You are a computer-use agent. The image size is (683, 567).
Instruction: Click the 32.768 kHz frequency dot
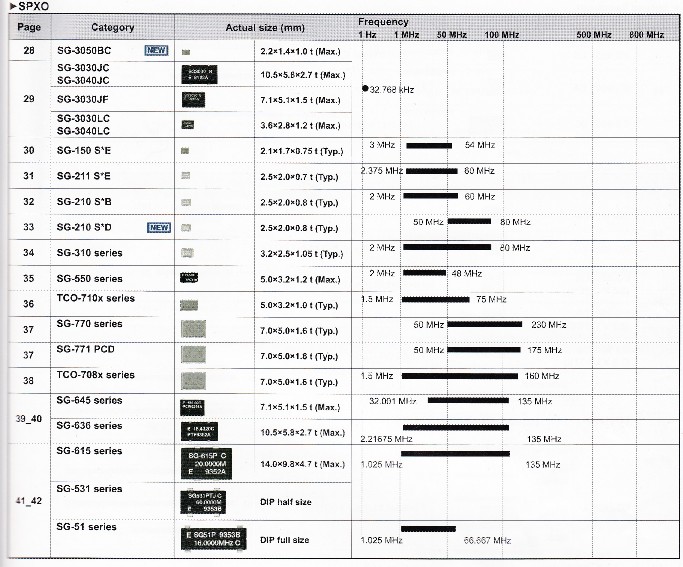[365, 88]
